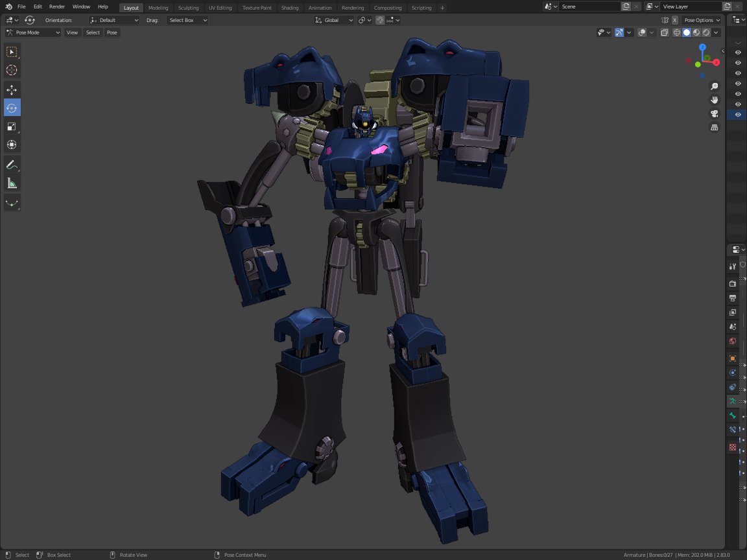Toggle X-Ray view button
Image resolution: width=747 pixels, height=560 pixels.
(665, 32)
